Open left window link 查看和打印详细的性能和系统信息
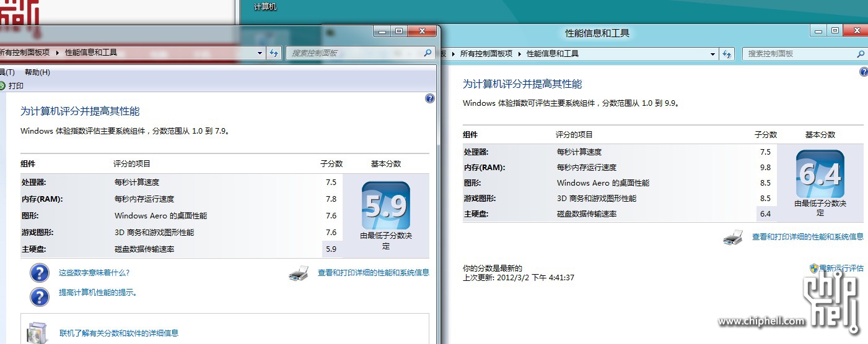The height and width of the screenshot is (344, 868). (x=374, y=272)
